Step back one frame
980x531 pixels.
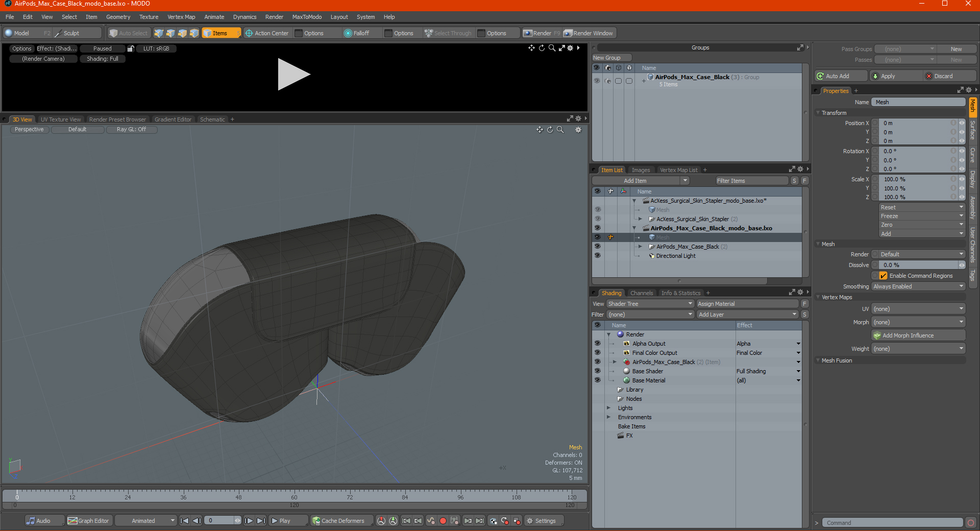(x=197, y=521)
